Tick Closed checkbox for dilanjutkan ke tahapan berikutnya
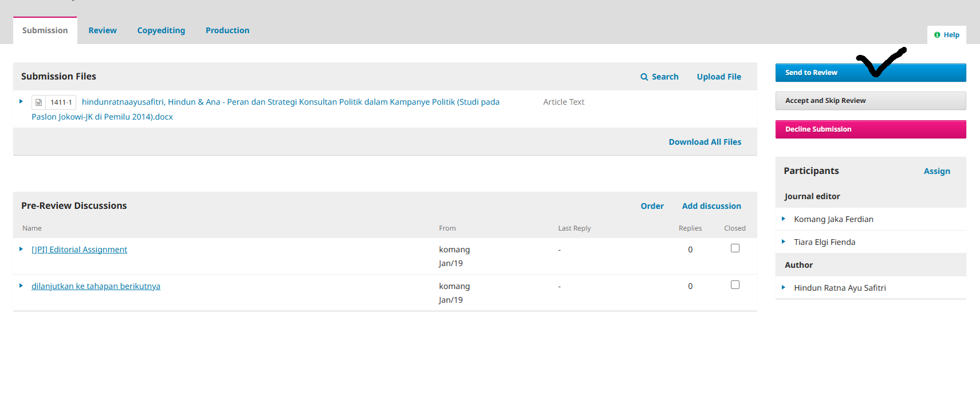 tap(735, 285)
